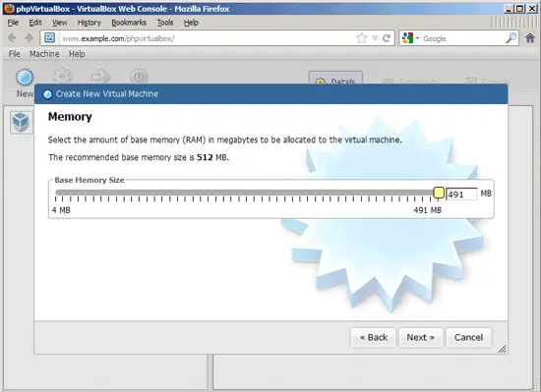Click the Start arrow toolbar icon
This screenshot has height=392, width=541.
tap(100, 77)
